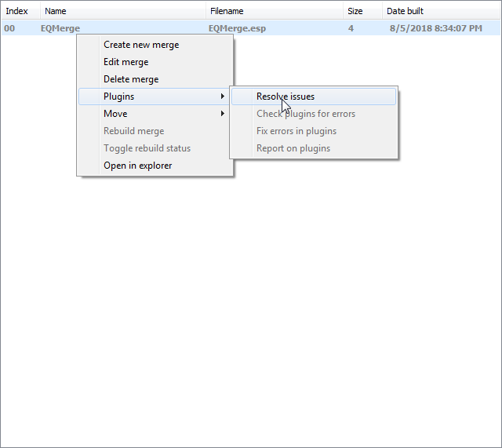
Task: Sort by the 'Size' column header
Action: (363, 11)
